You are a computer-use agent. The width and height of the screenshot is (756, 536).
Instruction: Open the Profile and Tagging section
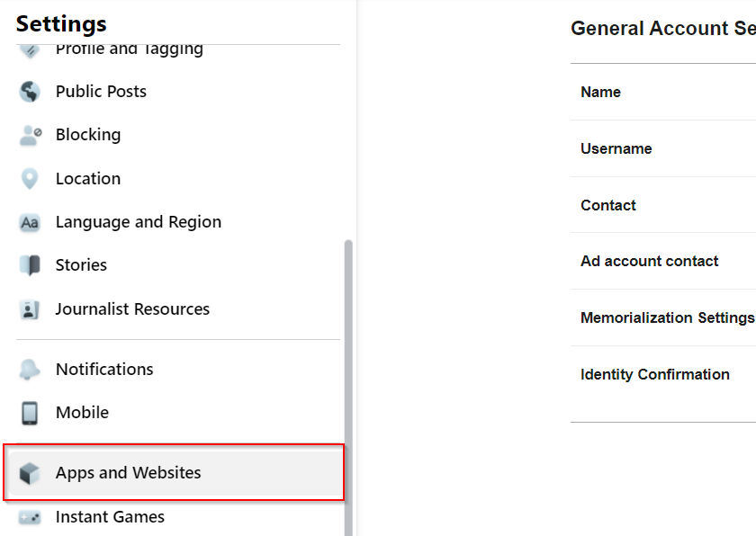pyautogui.click(x=129, y=49)
